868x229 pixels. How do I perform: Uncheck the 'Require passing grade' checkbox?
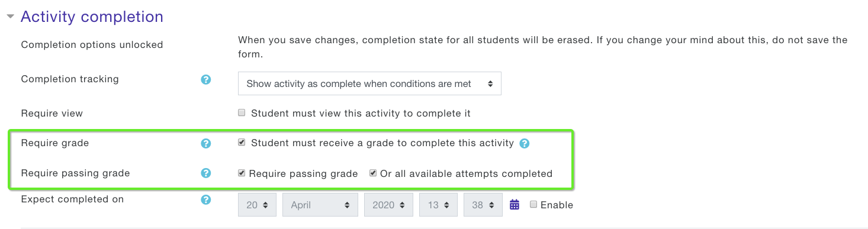click(x=242, y=173)
